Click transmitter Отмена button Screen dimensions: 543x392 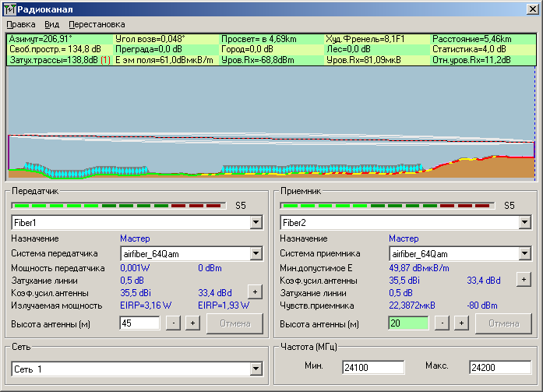(234, 323)
